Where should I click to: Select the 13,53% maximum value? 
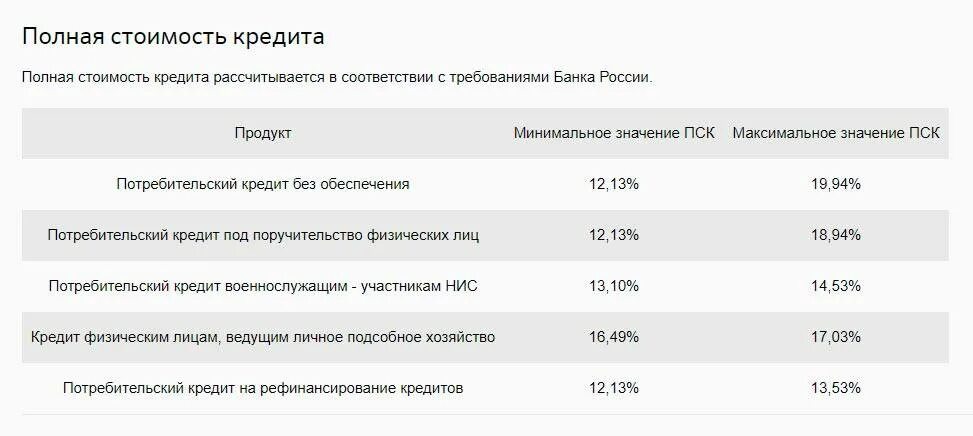click(x=836, y=388)
